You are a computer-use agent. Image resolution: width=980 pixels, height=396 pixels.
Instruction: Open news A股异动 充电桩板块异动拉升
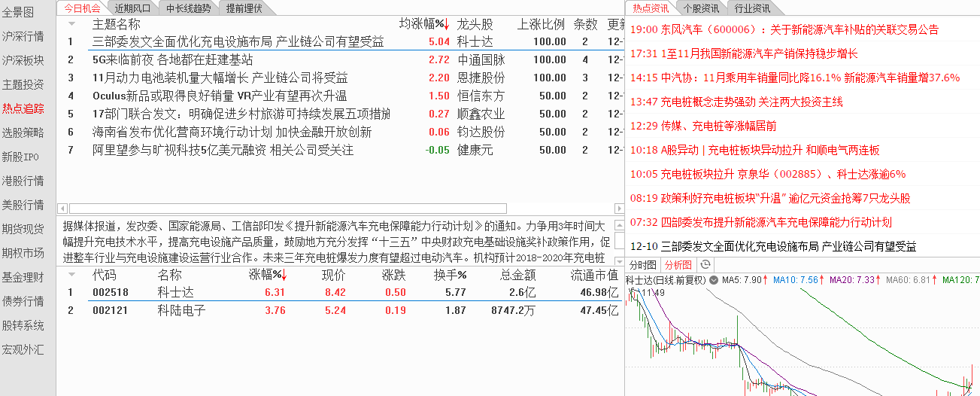tap(754, 150)
